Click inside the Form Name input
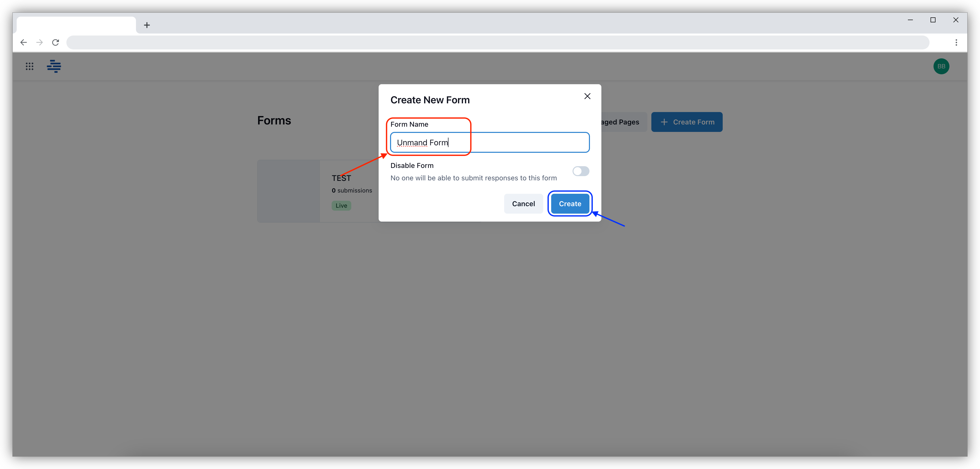 489,143
